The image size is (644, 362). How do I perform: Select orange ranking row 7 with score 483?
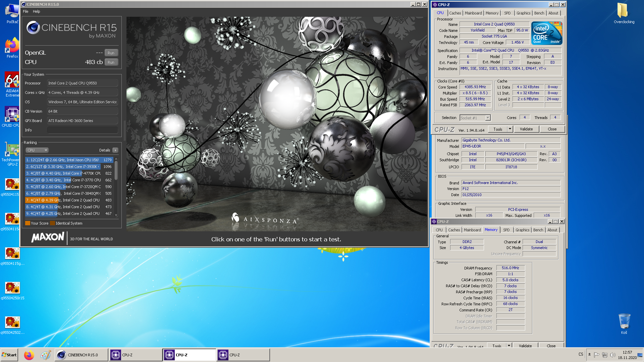69,200
